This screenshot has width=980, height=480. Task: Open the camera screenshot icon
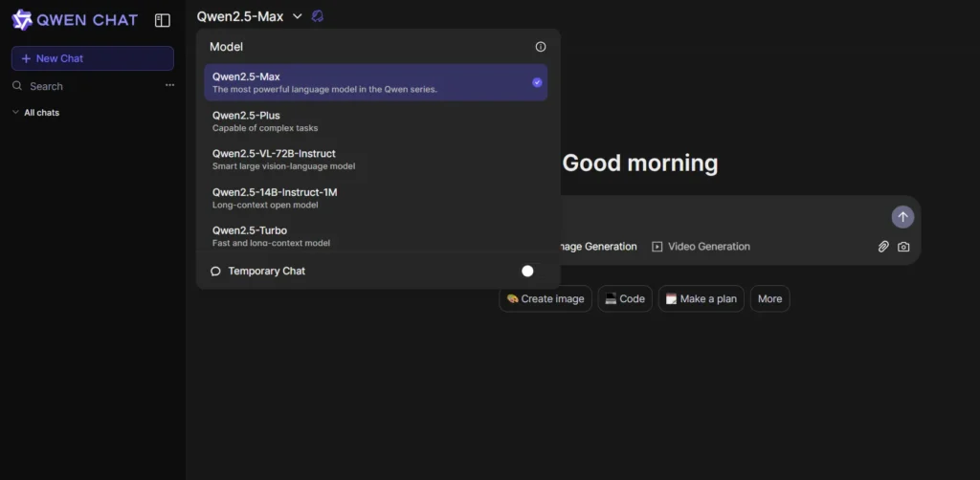tap(903, 247)
